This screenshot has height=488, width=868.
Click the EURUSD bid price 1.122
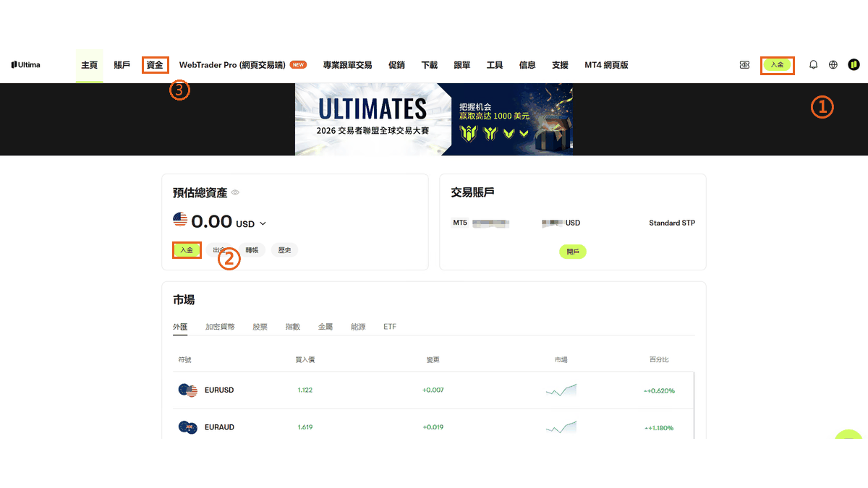click(x=305, y=390)
